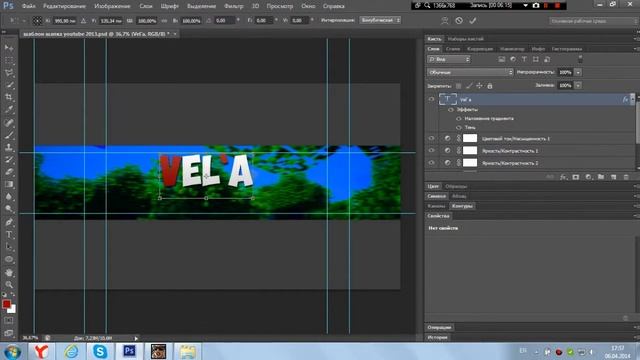This screenshot has width=640, height=360.
Task: Hide Цветовой тон/Насыщенность 1 layer
Action: pyautogui.click(x=431, y=138)
